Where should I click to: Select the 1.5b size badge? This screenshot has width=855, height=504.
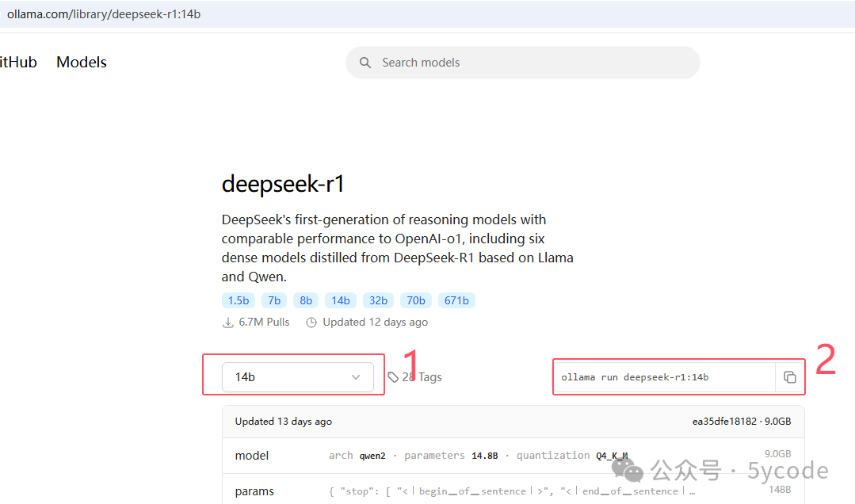click(238, 300)
